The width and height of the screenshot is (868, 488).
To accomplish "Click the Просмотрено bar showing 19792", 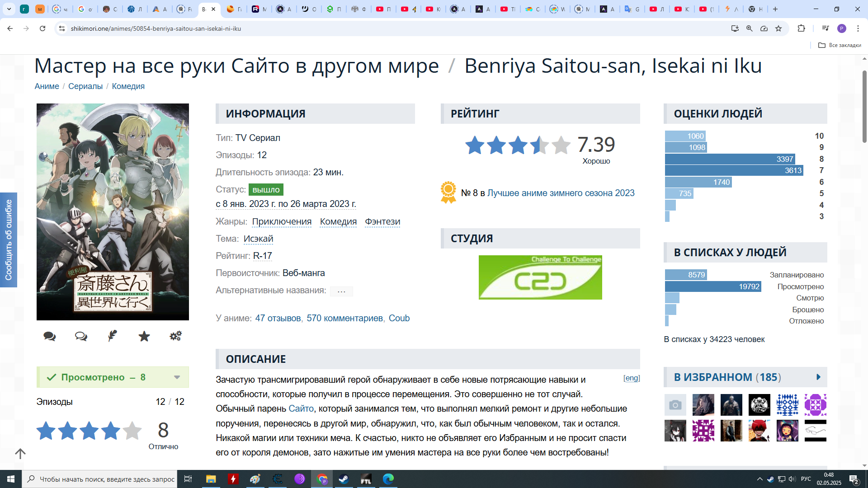I will 713,286.
